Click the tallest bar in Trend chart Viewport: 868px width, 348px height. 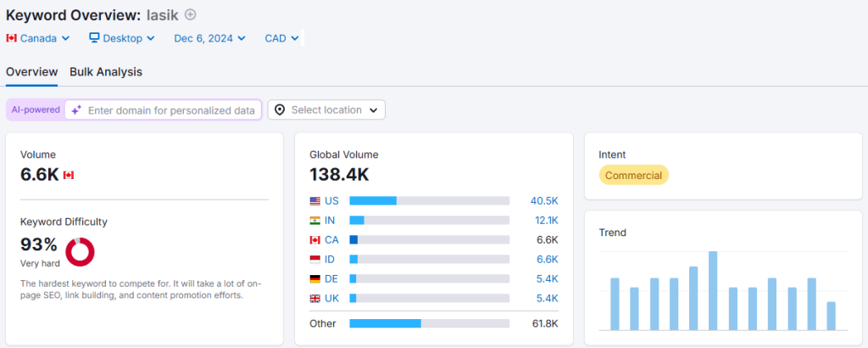click(713, 290)
